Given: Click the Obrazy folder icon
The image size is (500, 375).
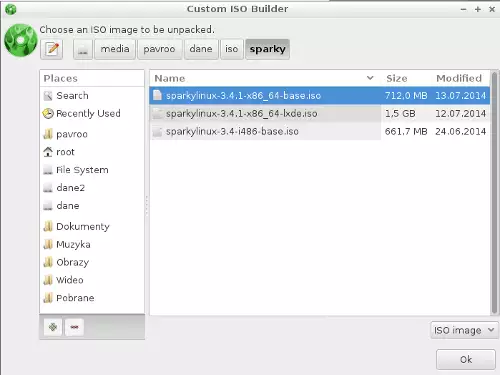Looking at the screenshot, I should (x=48, y=262).
